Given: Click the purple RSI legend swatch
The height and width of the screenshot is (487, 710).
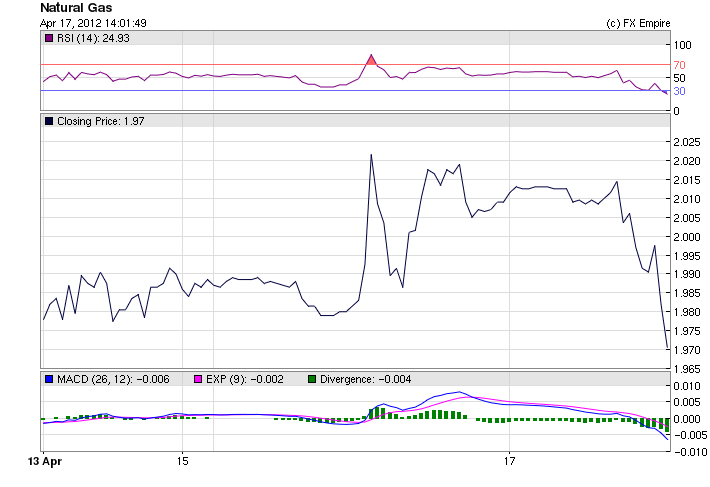Looking at the screenshot, I should [49, 38].
